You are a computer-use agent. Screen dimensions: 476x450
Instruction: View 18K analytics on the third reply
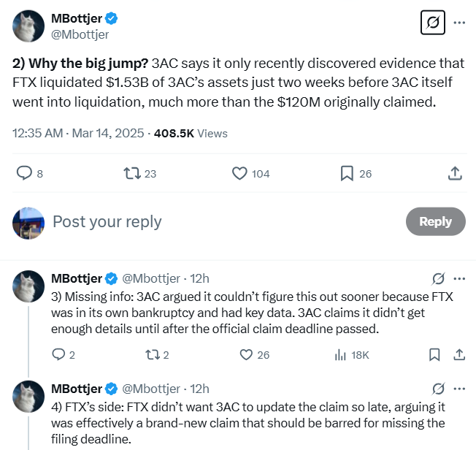(340, 354)
